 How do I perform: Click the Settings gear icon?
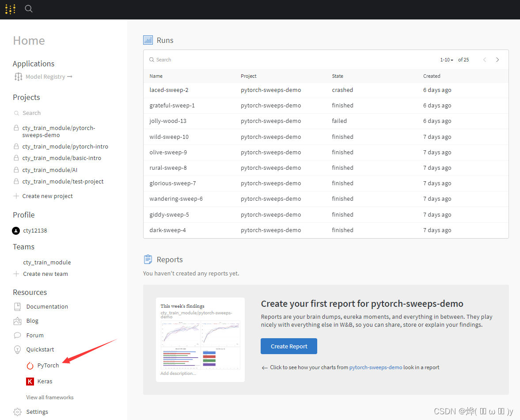click(17, 412)
